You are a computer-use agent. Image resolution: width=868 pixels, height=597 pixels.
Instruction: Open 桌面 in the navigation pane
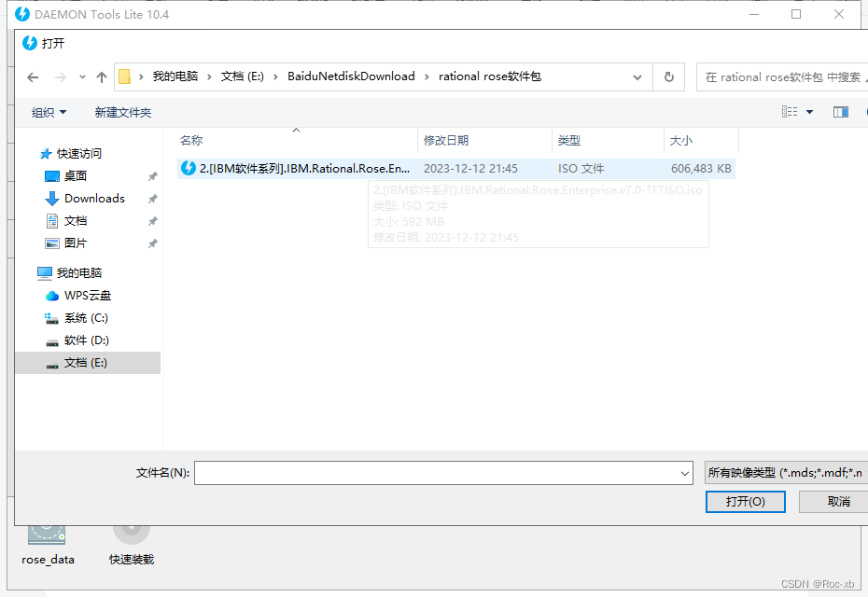(76, 176)
